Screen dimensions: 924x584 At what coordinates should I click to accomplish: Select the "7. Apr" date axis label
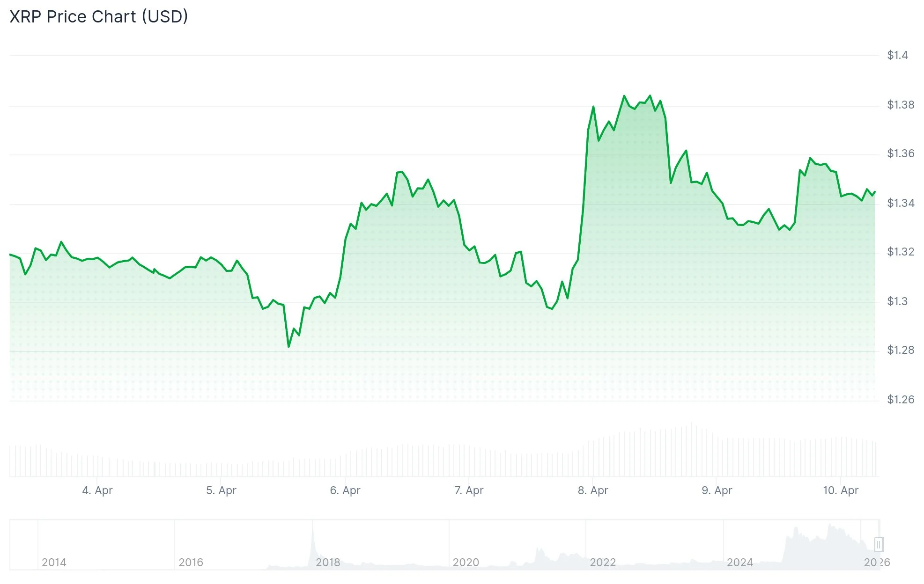pyautogui.click(x=469, y=490)
